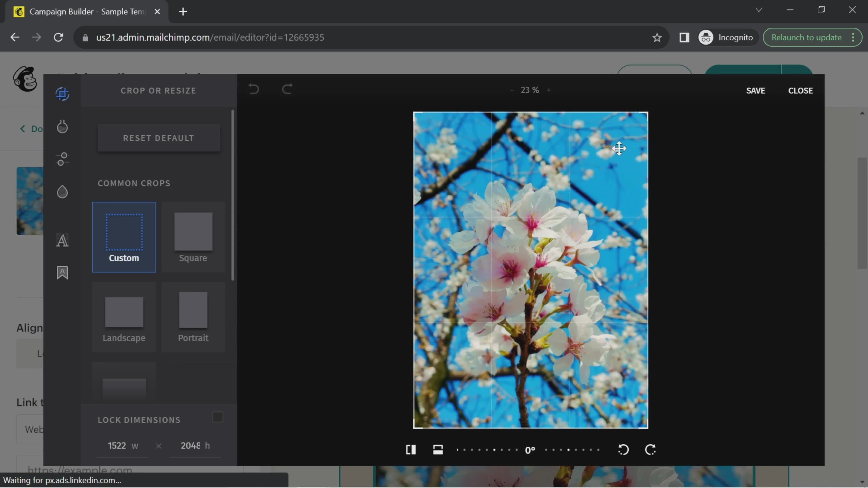Toggle the Lock Dimensions checkbox

tap(218, 417)
